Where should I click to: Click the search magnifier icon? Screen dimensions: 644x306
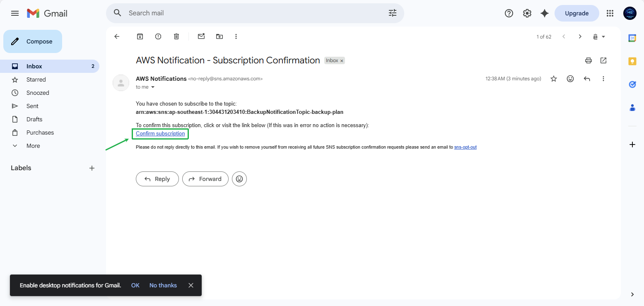point(118,13)
